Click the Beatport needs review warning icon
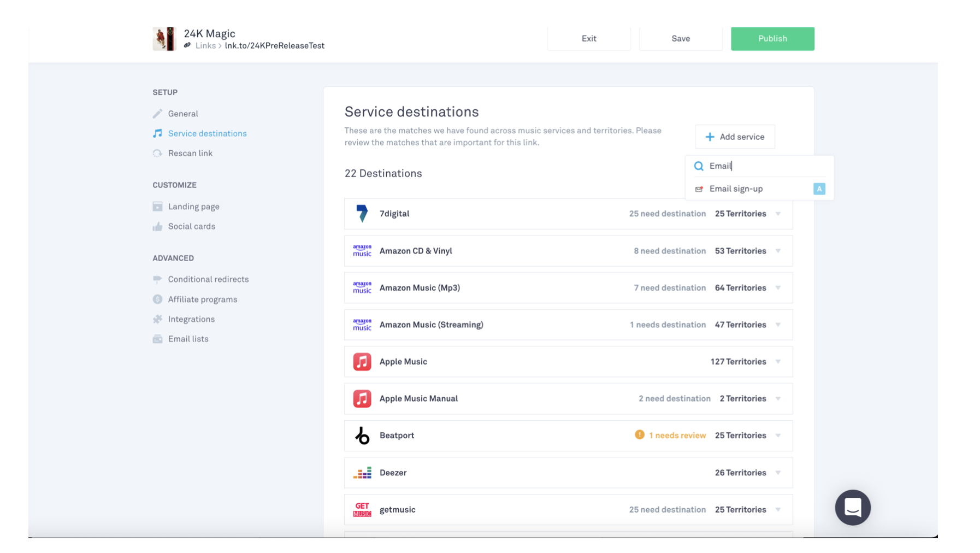The image size is (980, 553). point(639,435)
